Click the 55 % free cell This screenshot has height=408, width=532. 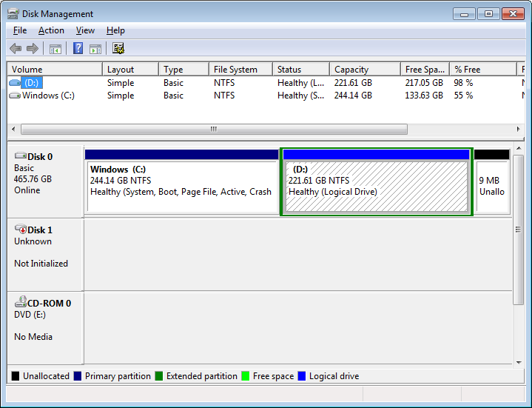click(463, 96)
